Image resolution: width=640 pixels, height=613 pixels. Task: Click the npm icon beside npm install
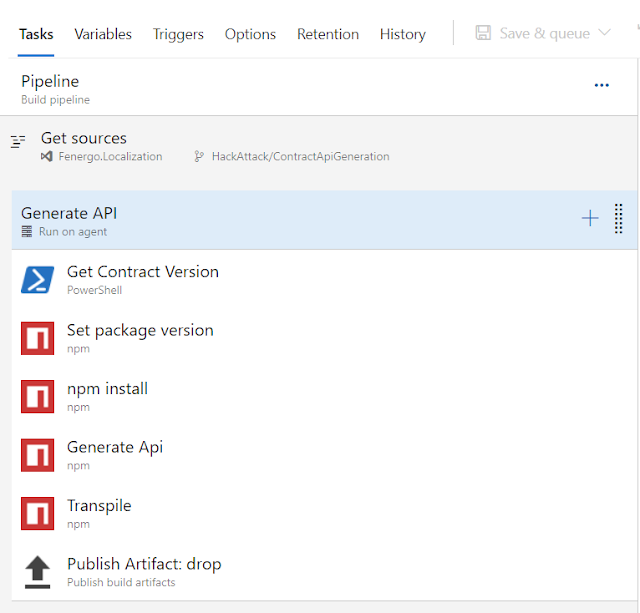coord(38,397)
